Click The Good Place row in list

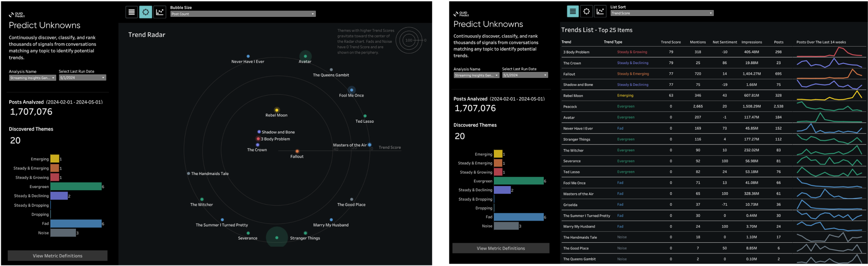point(714,248)
